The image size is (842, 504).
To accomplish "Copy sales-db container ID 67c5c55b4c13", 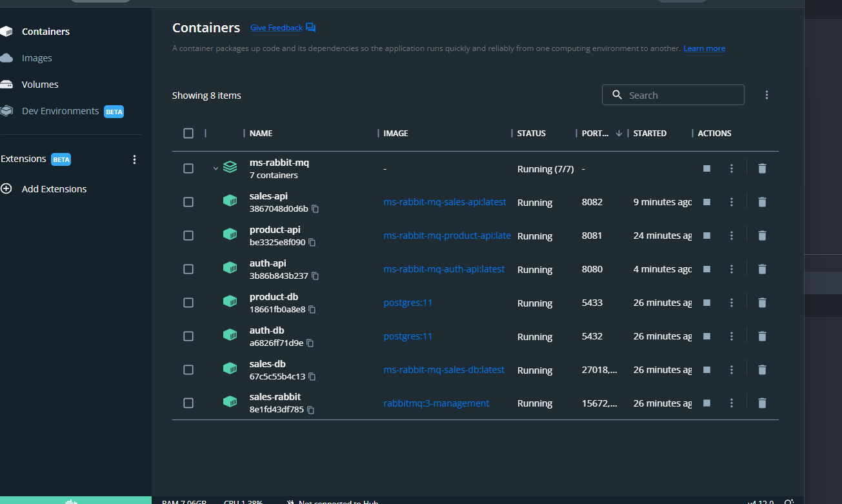I will 312,377.
